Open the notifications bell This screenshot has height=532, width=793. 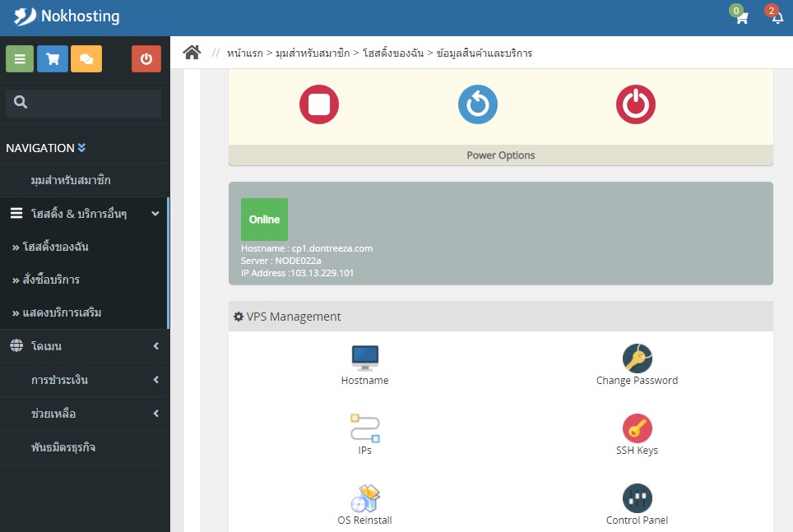tap(778, 18)
